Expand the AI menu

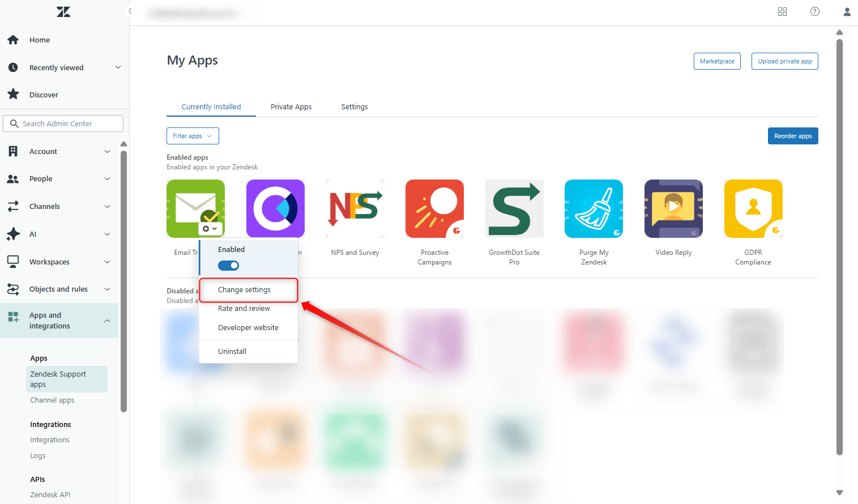tap(108, 234)
